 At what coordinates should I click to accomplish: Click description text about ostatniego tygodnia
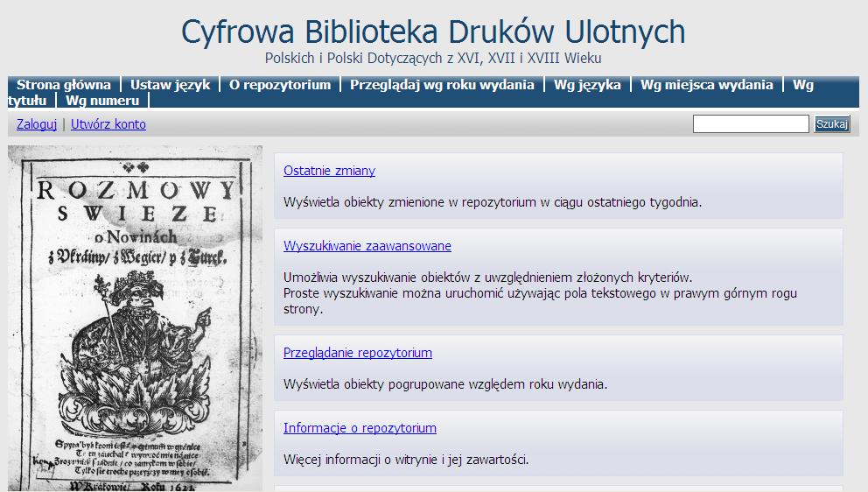click(493, 202)
